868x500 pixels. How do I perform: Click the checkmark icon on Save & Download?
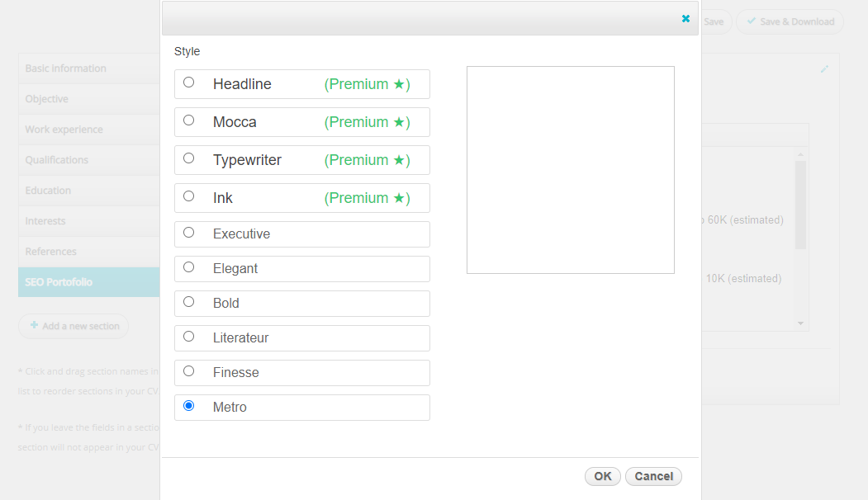click(752, 21)
